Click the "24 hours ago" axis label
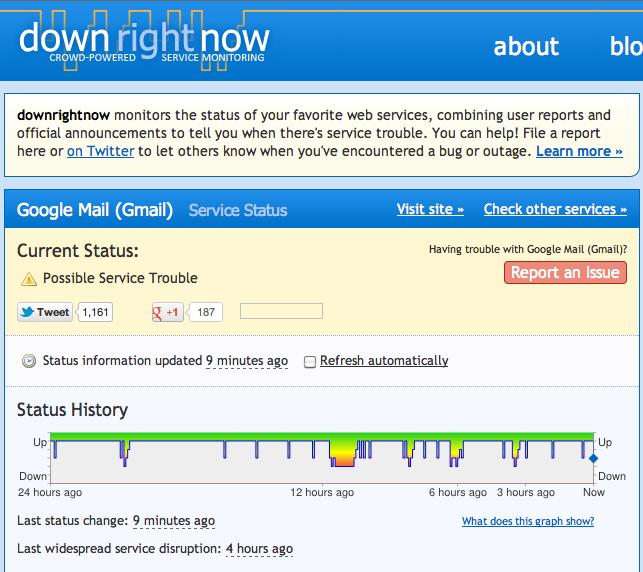This screenshot has width=643, height=572. click(50, 492)
